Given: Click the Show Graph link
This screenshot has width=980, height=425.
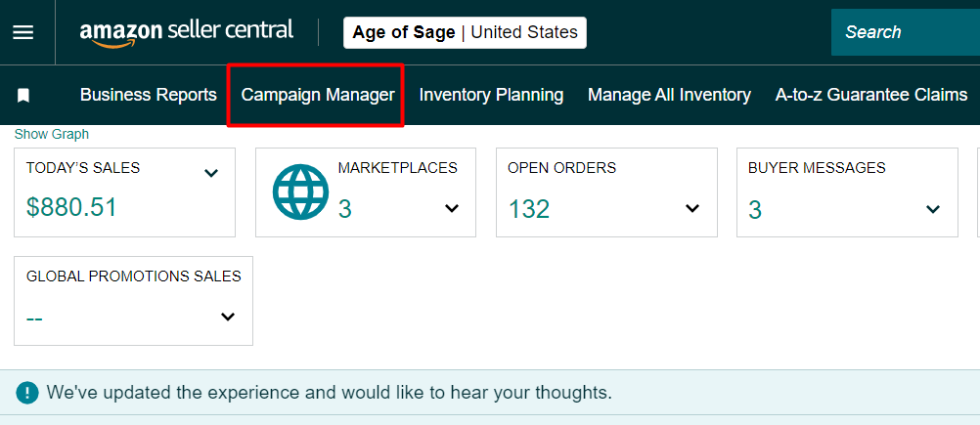Looking at the screenshot, I should [52, 134].
